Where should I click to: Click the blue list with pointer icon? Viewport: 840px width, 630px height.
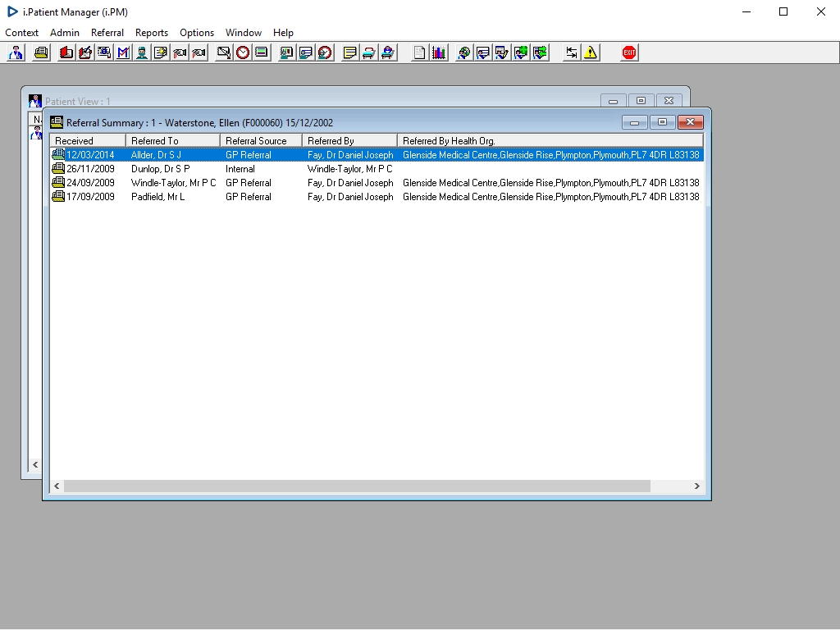click(x=104, y=52)
